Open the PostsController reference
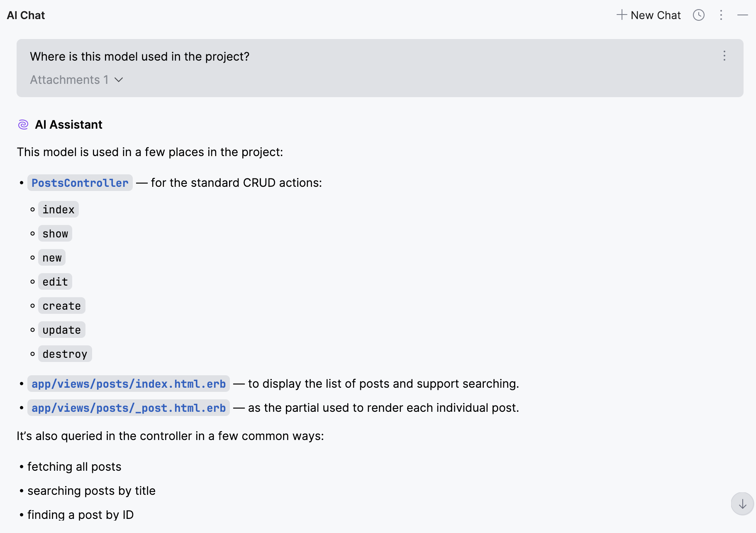This screenshot has width=756, height=533. point(80,183)
